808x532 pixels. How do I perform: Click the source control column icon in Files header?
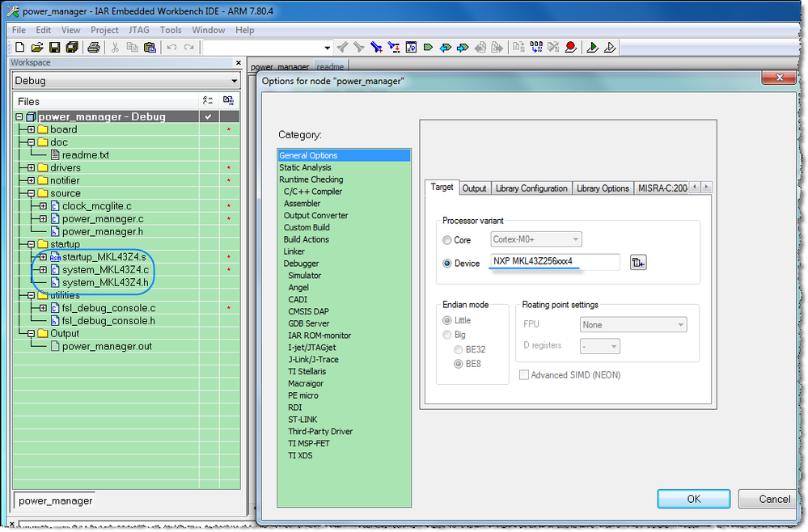coord(228,100)
